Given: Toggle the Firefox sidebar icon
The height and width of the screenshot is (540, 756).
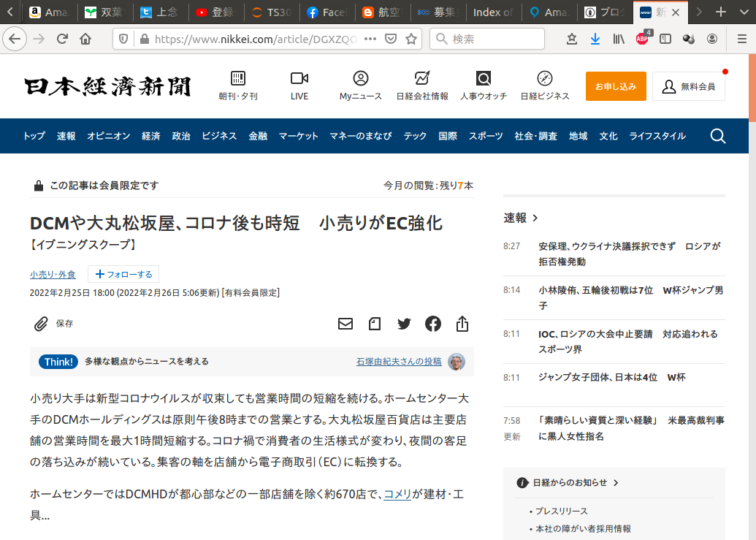Looking at the screenshot, I should 665,39.
